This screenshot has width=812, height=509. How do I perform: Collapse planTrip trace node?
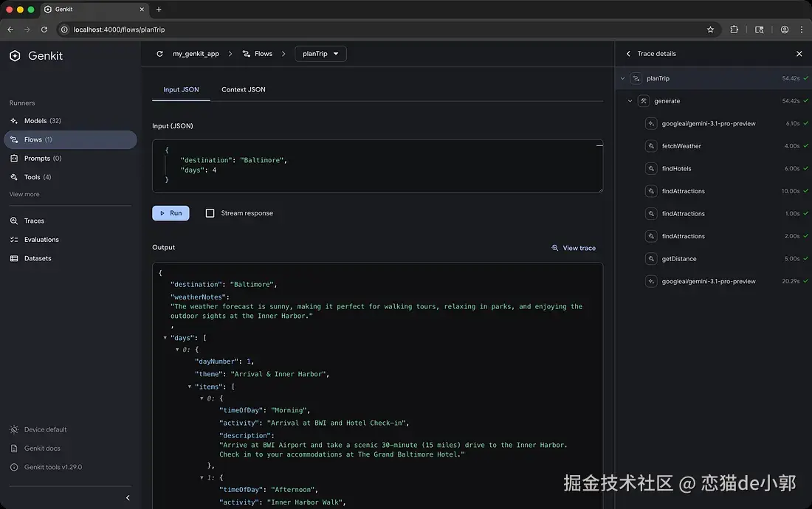click(622, 79)
